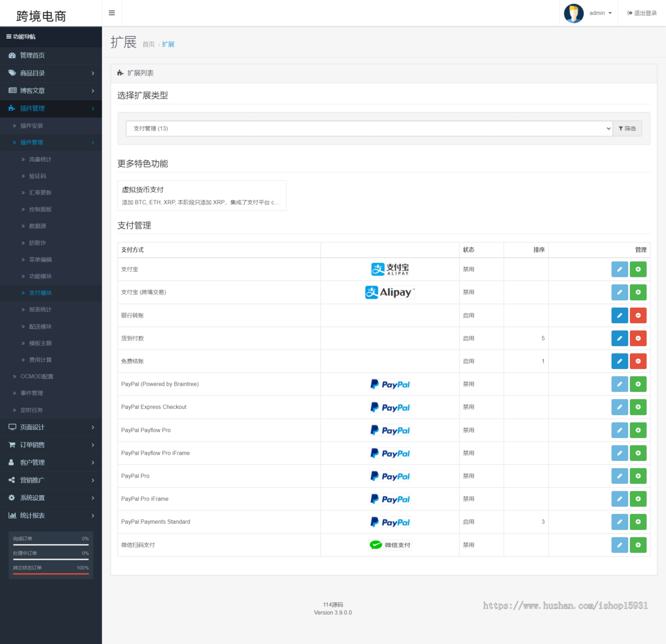The height and width of the screenshot is (644, 666).
Task: Install PayPal Payflow Pro with plus button
Action: coord(638,430)
